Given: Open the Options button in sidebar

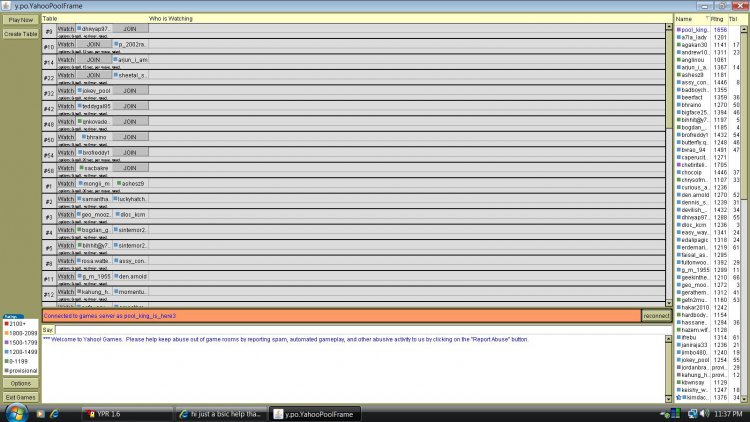Looking at the screenshot, I should 21,383.
